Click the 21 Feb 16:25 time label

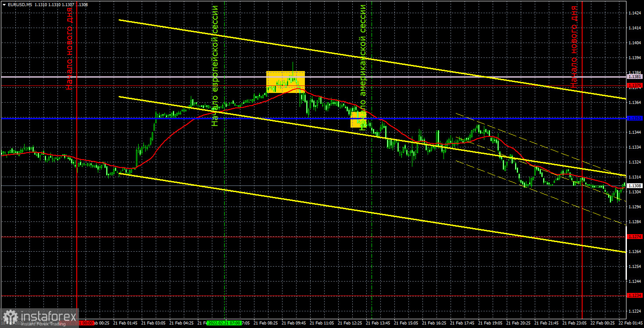(435, 323)
